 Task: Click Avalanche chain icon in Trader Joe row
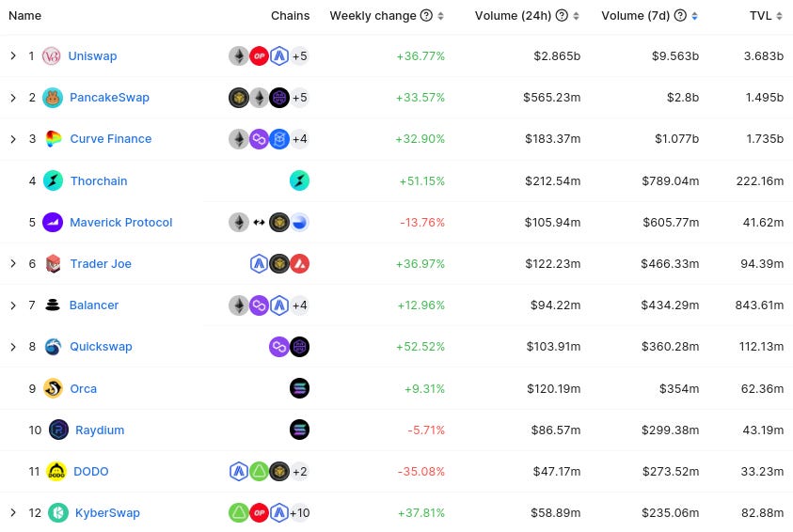point(299,264)
